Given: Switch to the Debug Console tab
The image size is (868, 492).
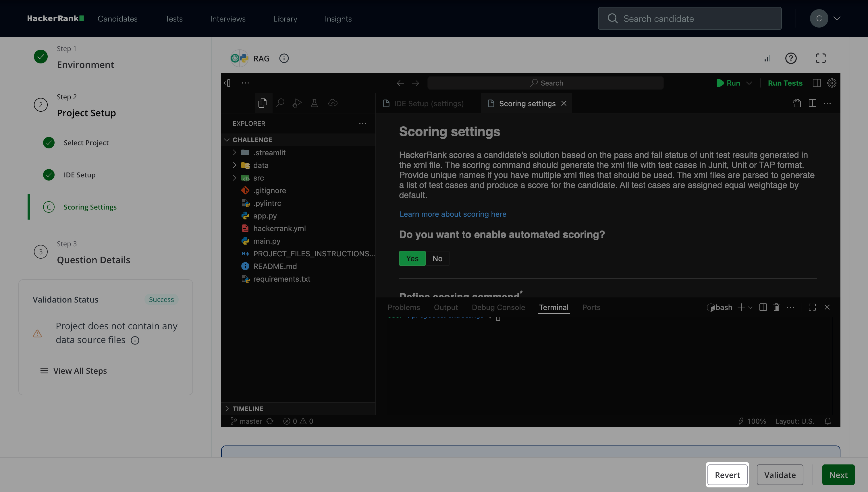Looking at the screenshot, I should 498,307.
